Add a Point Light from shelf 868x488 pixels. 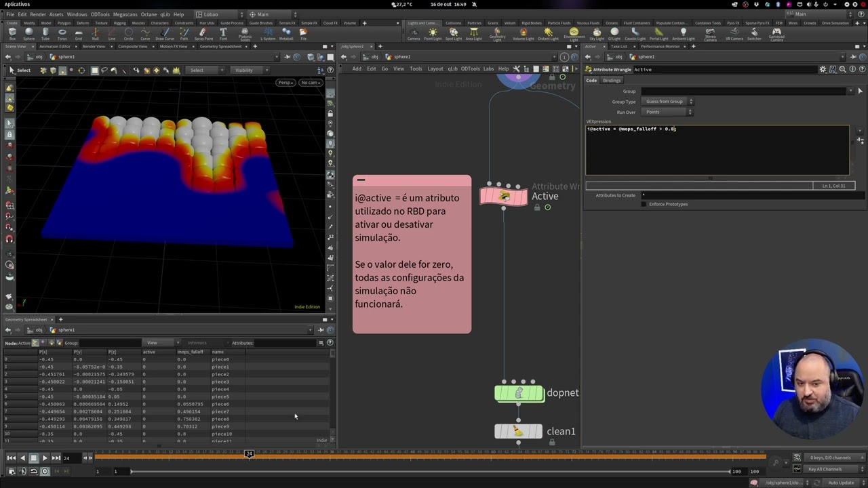coord(433,34)
